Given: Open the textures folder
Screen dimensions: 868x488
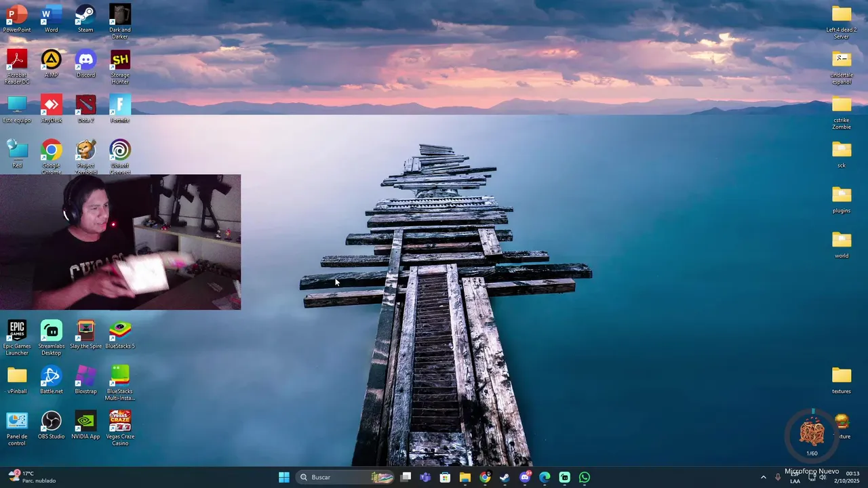Looking at the screenshot, I should 842,380.
